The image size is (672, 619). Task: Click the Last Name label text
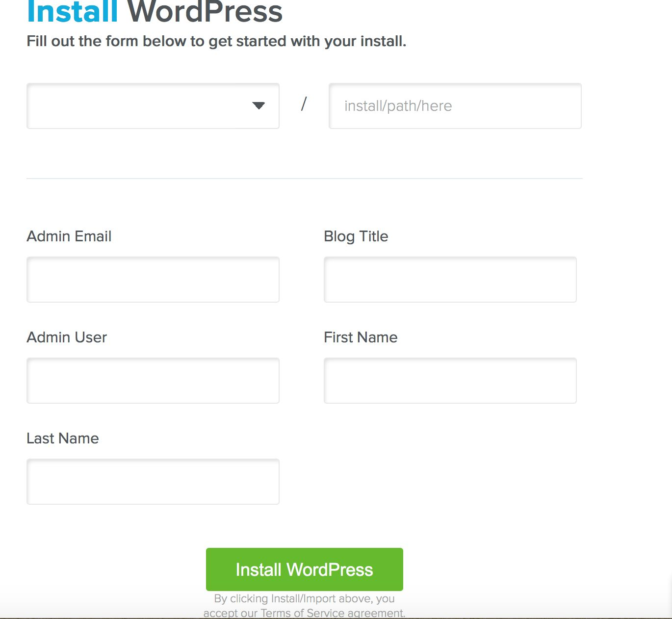coord(63,438)
